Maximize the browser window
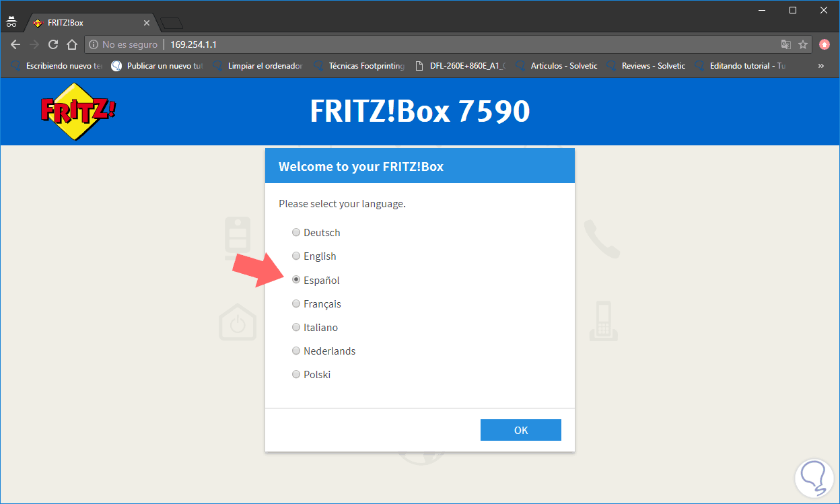The image size is (840, 504). (x=793, y=9)
